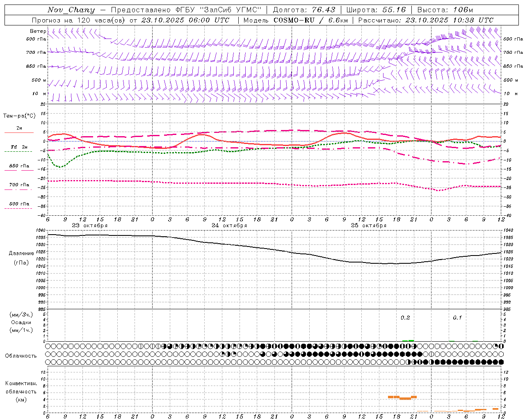Viewport: 525px width, 420px height.
Task: Click the "Модель COSMO-RU / 6.6км" text
Action: [295, 20]
